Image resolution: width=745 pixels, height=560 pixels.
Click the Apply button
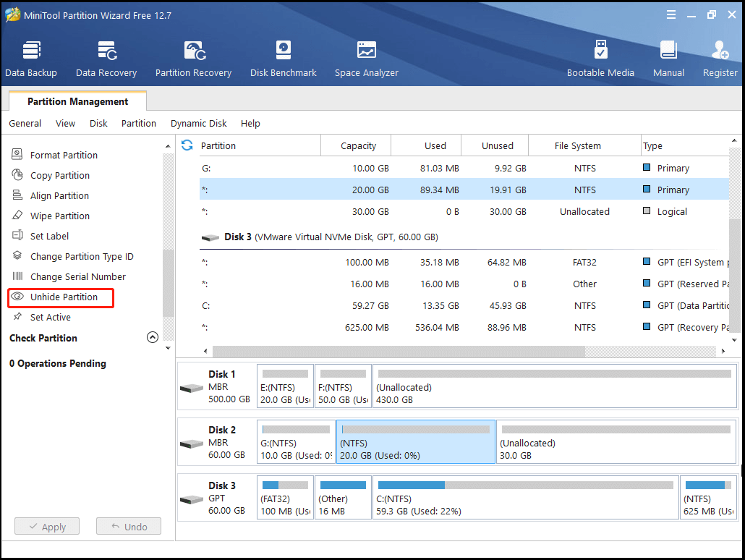coord(47,526)
